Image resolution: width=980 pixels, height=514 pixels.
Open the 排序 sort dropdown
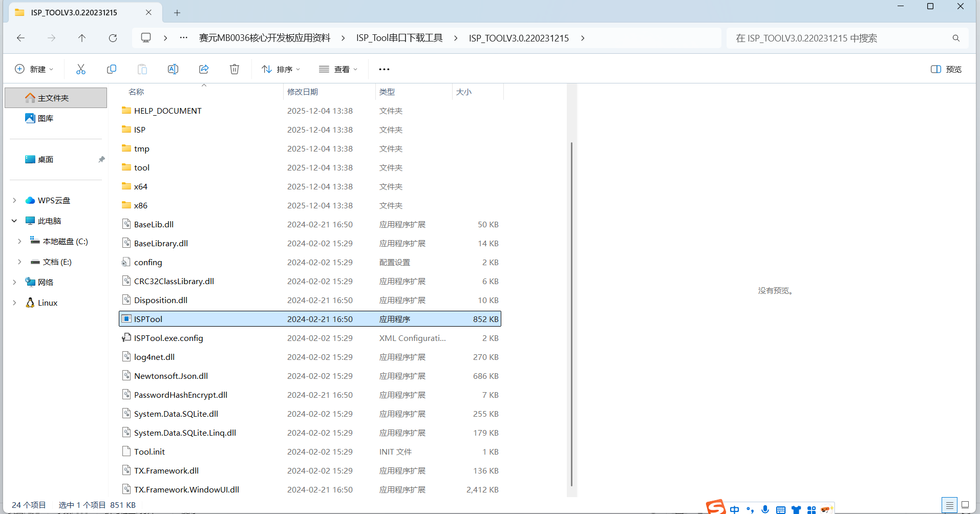point(281,69)
